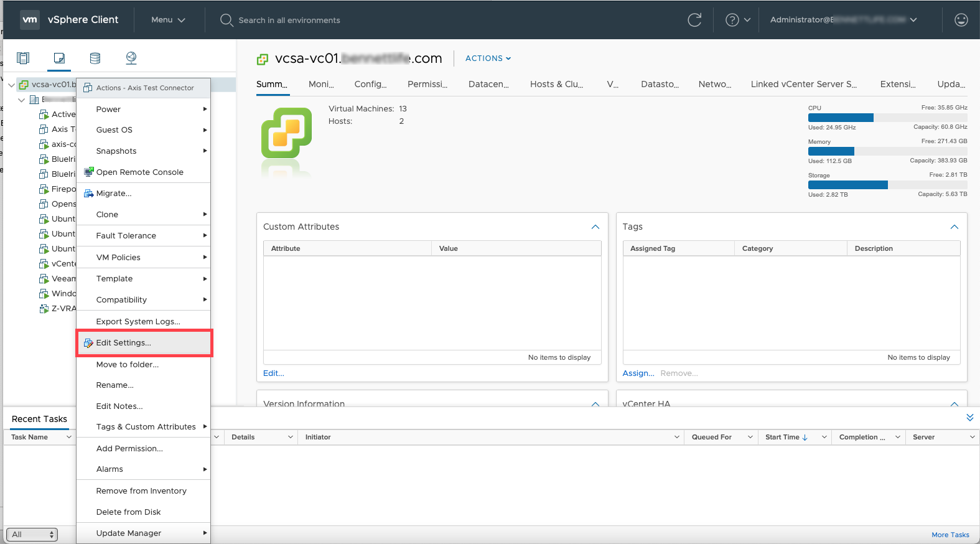
Task: Choose Delete from Disk
Action: click(144, 512)
